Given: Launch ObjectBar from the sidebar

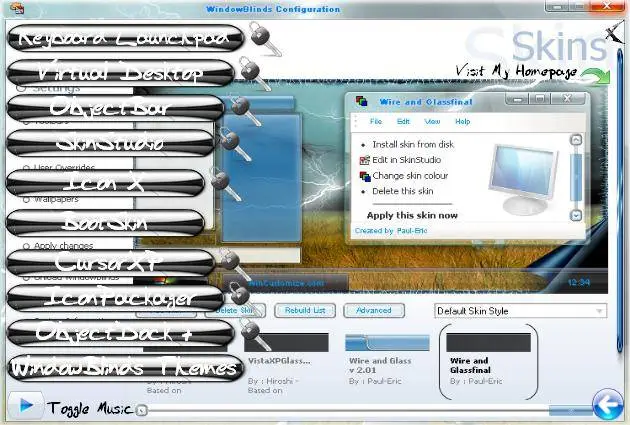Looking at the screenshot, I should 116,108.
